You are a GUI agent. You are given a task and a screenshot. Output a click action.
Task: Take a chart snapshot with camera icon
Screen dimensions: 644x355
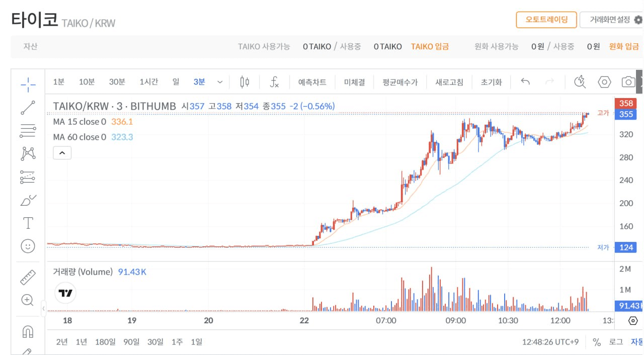[x=628, y=82]
